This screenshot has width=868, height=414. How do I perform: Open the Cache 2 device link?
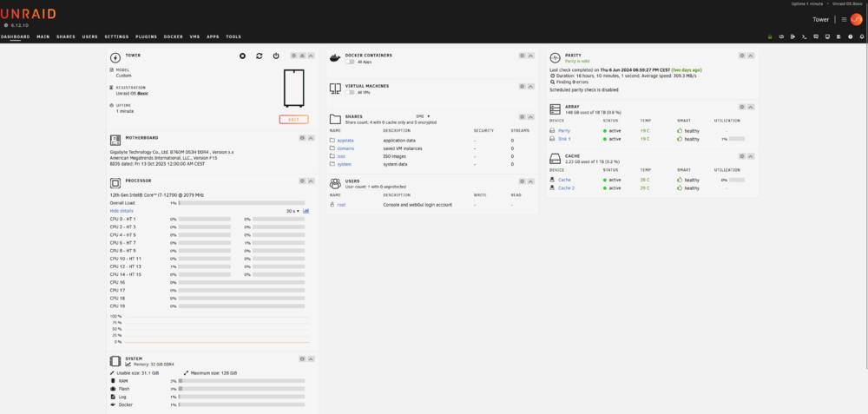(x=566, y=188)
